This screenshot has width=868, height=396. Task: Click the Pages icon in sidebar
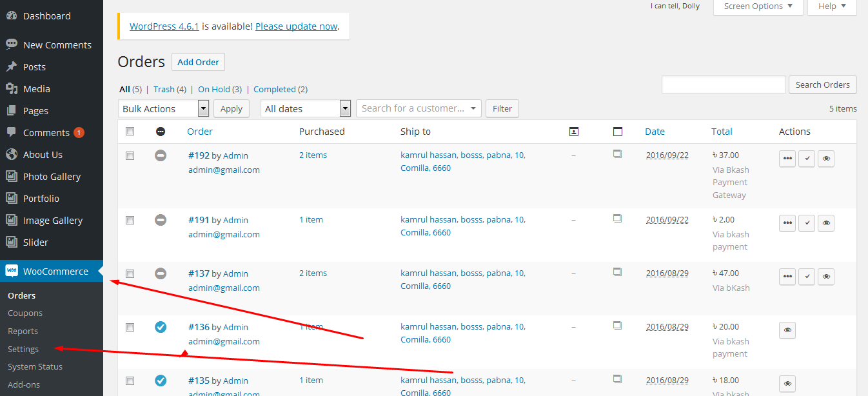[12, 111]
